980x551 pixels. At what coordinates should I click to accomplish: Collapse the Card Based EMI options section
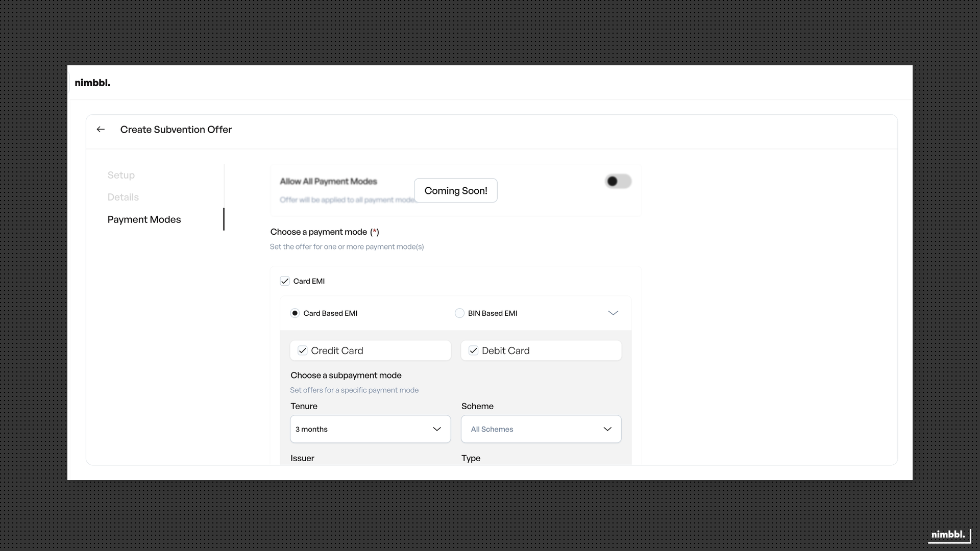click(x=613, y=313)
